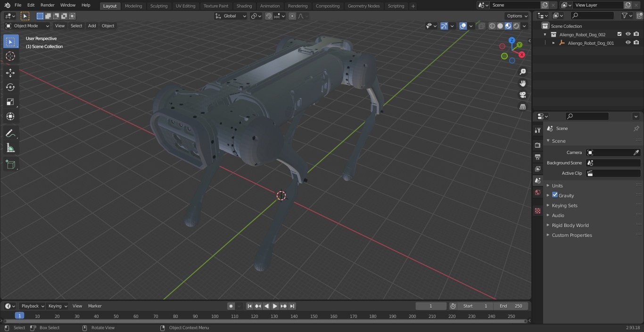Click the pan view hand icon
Viewport: 644px width, 332px height.
pos(522,83)
